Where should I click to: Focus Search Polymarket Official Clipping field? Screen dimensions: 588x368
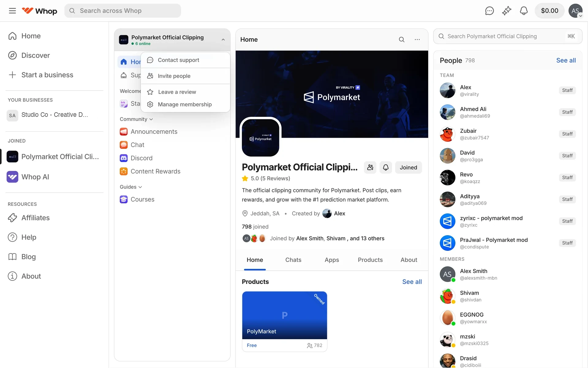pos(508,36)
